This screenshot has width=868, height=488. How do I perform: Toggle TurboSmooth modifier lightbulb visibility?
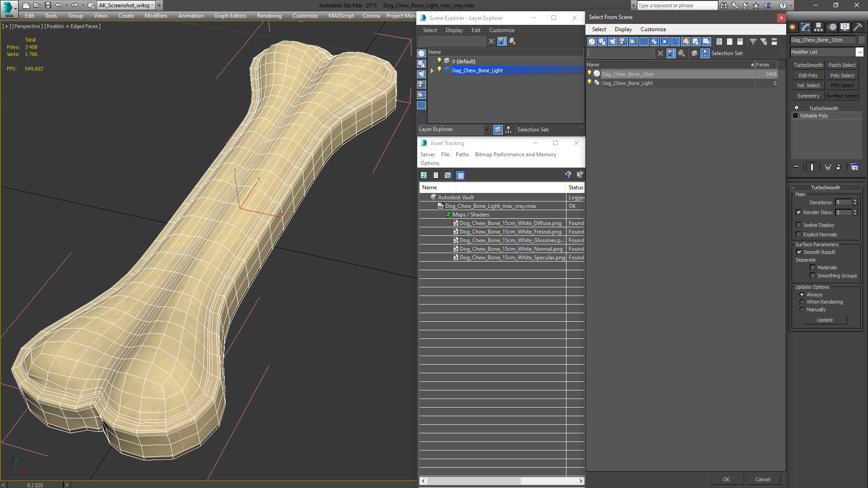point(797,108)
